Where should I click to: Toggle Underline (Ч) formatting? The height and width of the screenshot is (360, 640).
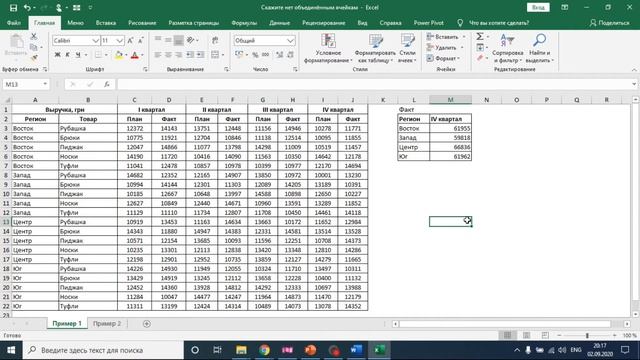[x=78, y=55]
